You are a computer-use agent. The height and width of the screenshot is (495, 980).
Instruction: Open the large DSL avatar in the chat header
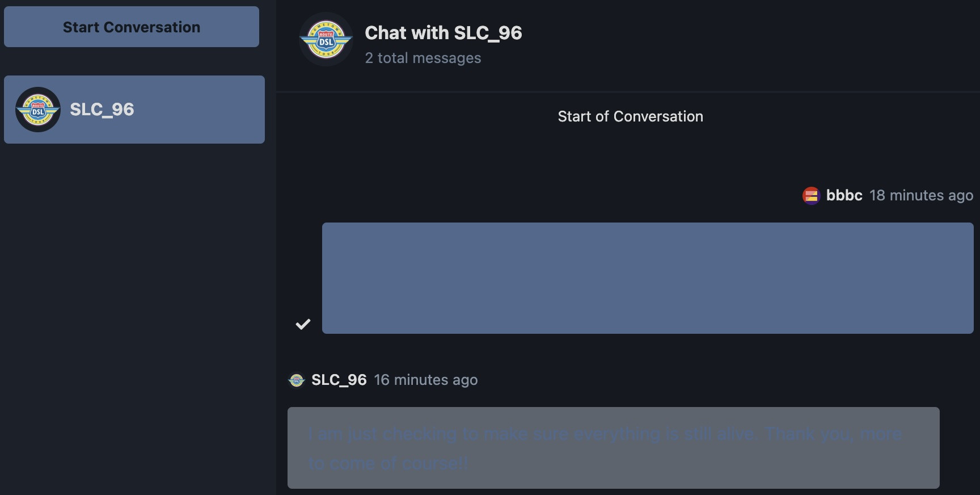(326, 39)
